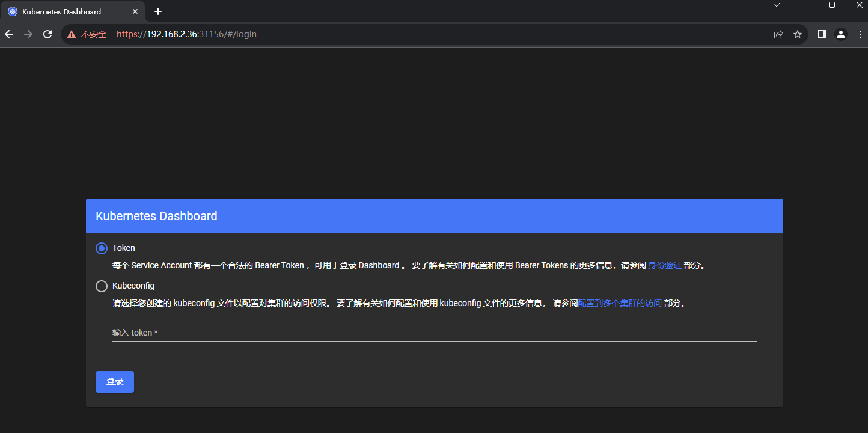Click the address bar URL
The height and width of the screenshot is (433, 868).
coord(186,34)
